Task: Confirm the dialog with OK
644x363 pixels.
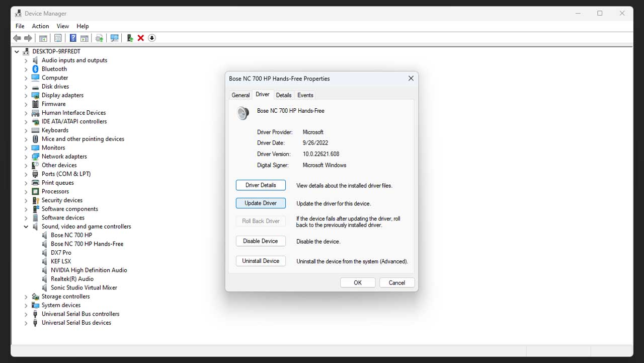Action: (358, 282)
